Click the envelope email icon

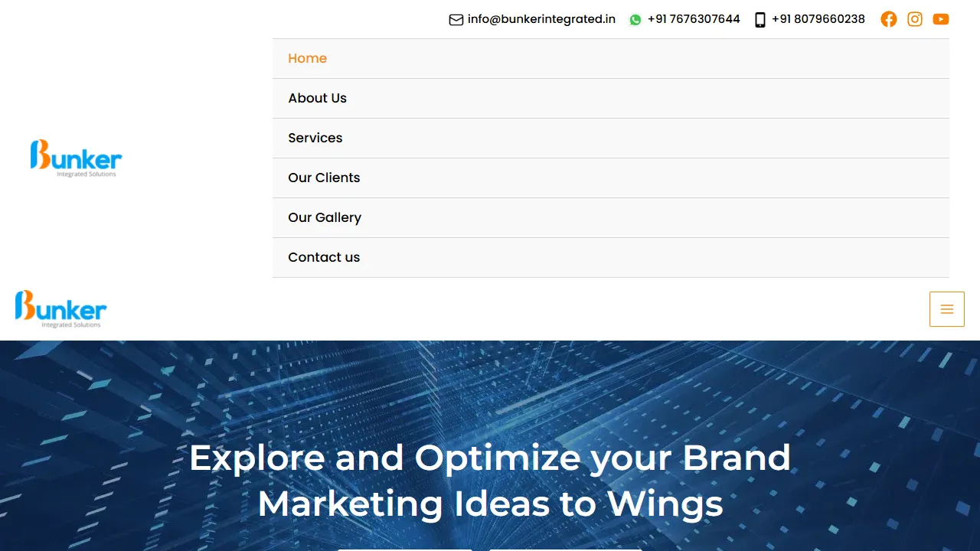pos(456,20)
